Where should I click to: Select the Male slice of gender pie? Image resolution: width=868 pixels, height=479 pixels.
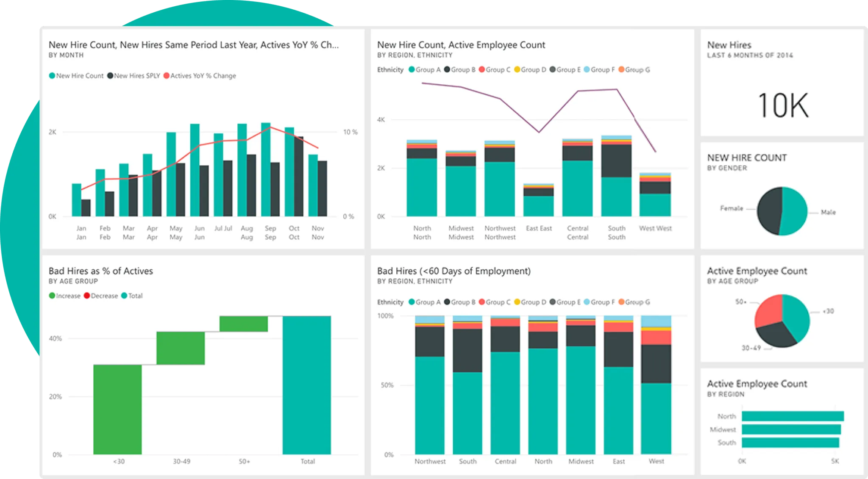point(793,211)
